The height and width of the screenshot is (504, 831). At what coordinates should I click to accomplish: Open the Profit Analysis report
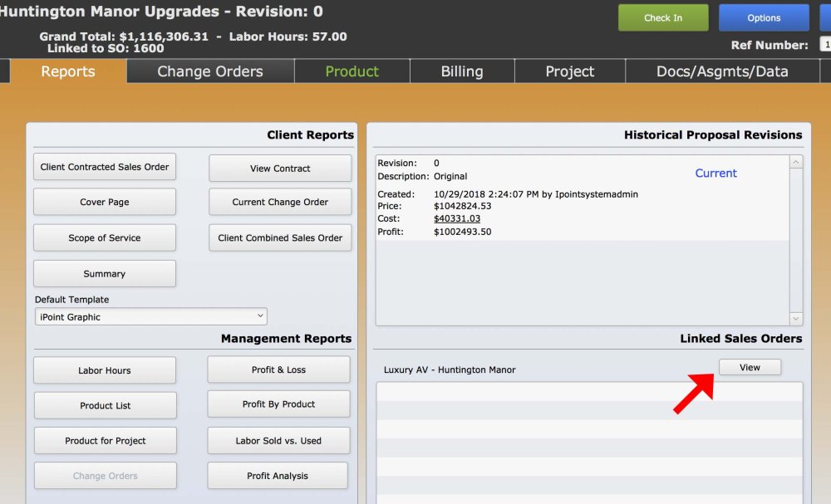click(278, 476)
